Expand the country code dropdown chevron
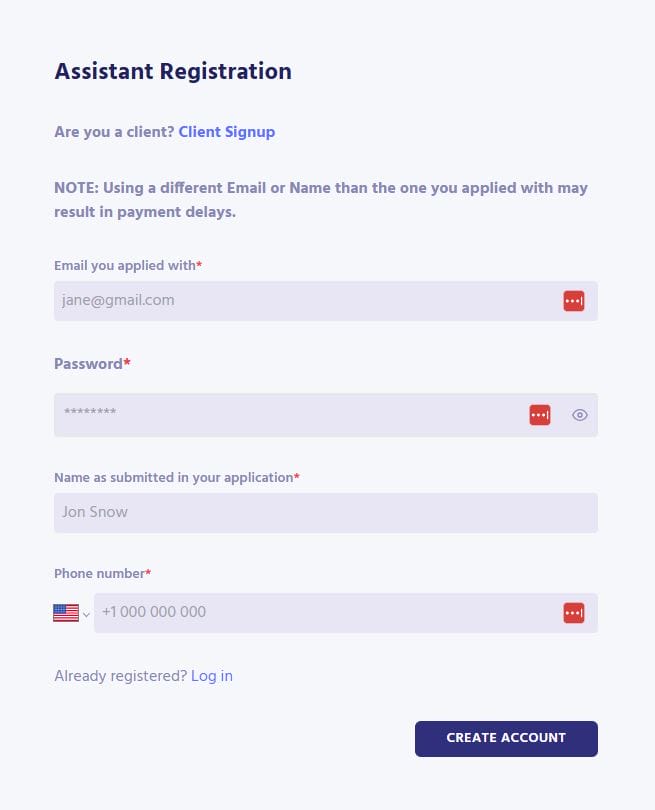Image resolution: width=655 pixels, height=810 pixels. 86,614
